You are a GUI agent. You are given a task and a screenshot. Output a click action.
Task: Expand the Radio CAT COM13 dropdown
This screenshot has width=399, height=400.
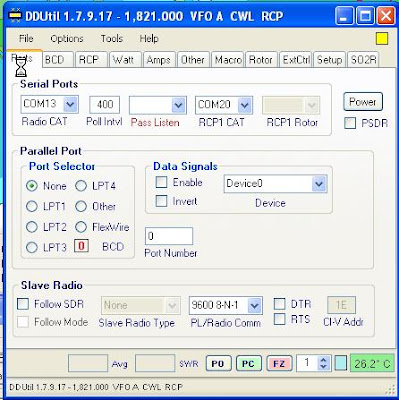(70, 105)
